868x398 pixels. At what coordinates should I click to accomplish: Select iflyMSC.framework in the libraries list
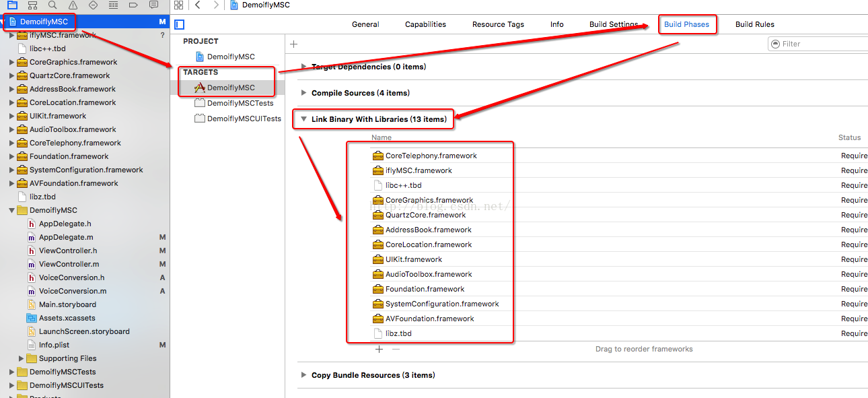click(x=419, y=170)
